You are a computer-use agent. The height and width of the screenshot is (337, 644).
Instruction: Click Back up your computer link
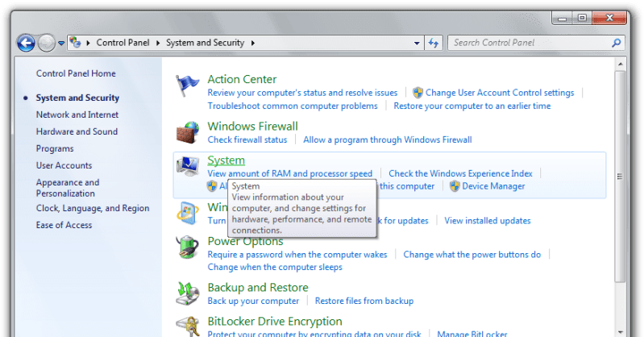[x=253, y=302]
